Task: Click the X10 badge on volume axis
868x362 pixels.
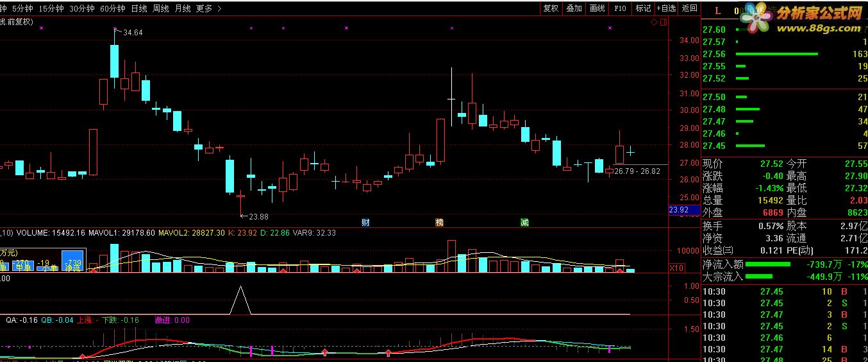Action: (x=676, y=268)
